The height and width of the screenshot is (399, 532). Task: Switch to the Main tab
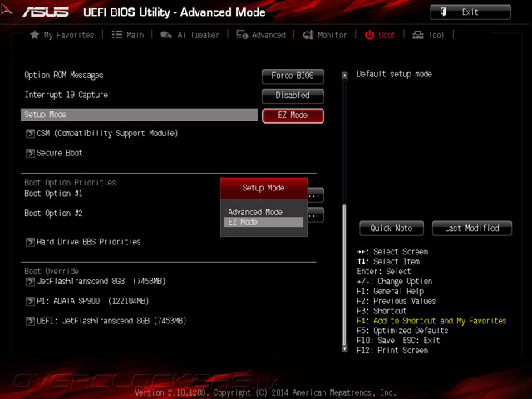(128, 35)
